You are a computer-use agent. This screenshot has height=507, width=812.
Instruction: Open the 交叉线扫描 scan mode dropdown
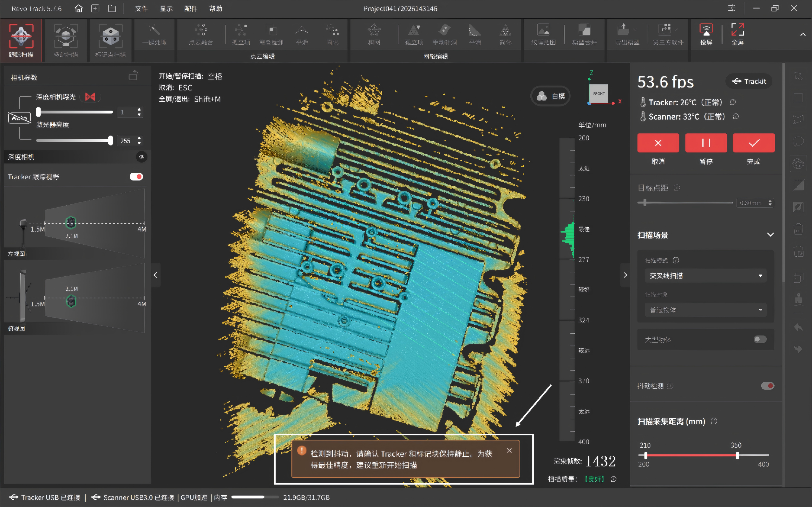[705, 275]
